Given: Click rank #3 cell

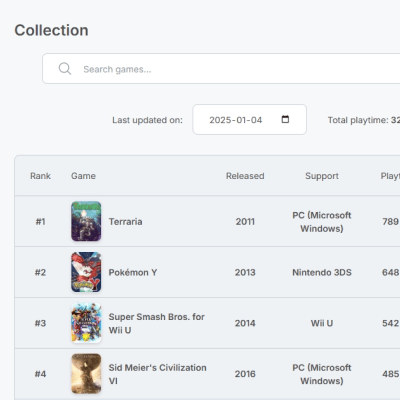Looking at the screenshot, I should point(40,323).
